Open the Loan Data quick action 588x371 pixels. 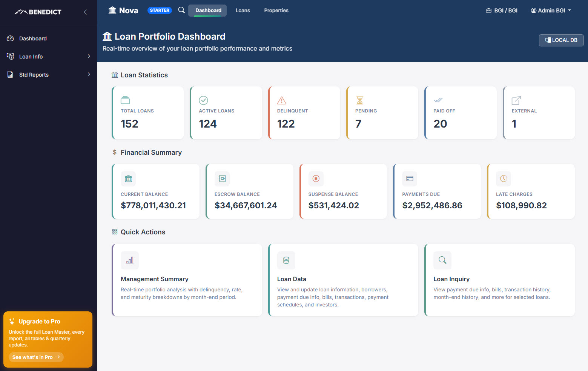pyautogui.click(x=343, y=280)
